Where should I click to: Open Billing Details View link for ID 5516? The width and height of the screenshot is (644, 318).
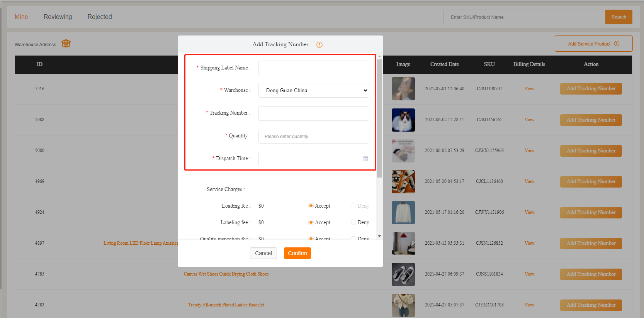529,89
